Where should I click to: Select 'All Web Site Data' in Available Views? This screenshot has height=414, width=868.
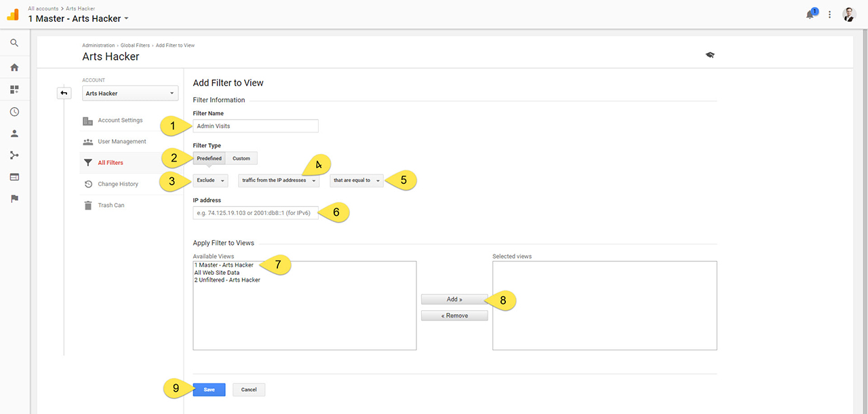point(217,273)
